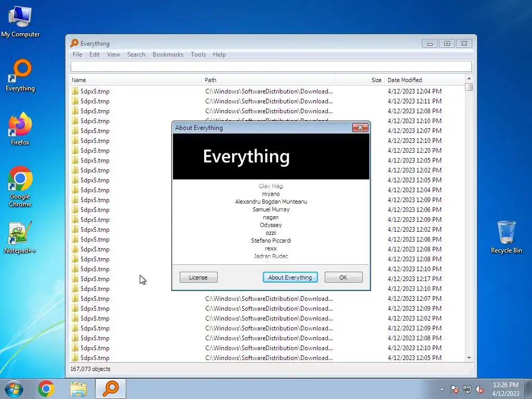Click the muted volume tray icon
Viewport: 532px width, 399px height.
pyautogui.click(x=480, y=389)
